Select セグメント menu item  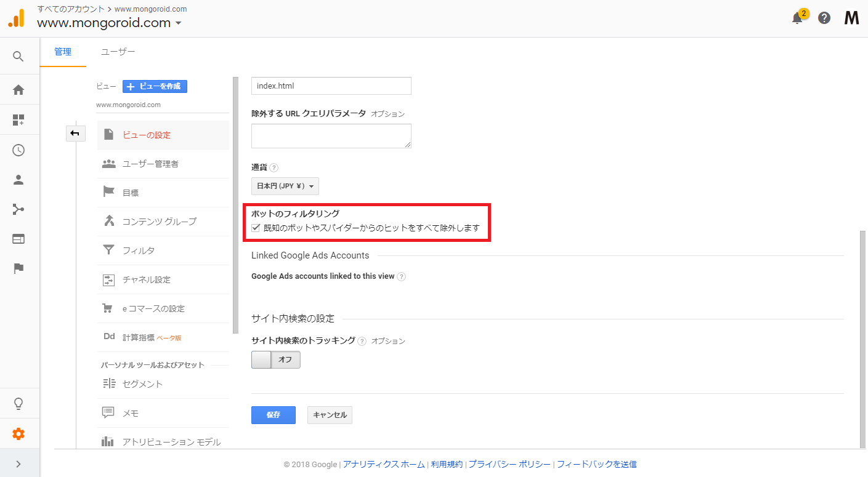pos(163,384)
